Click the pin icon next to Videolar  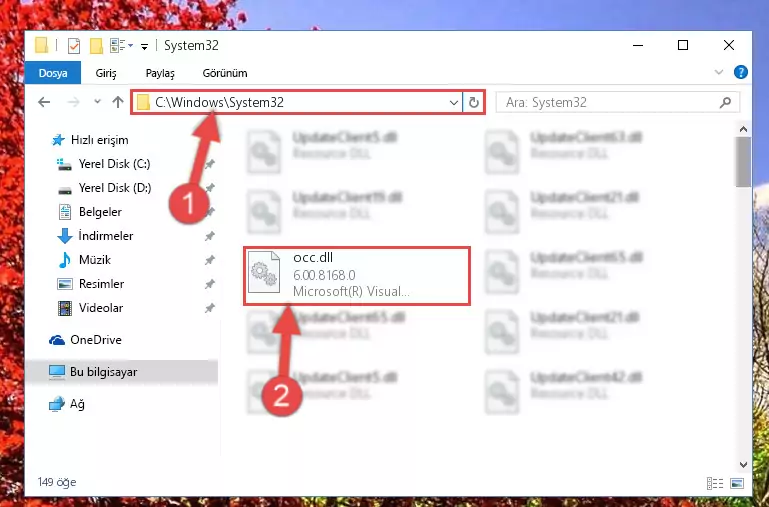tap(210, 308)
